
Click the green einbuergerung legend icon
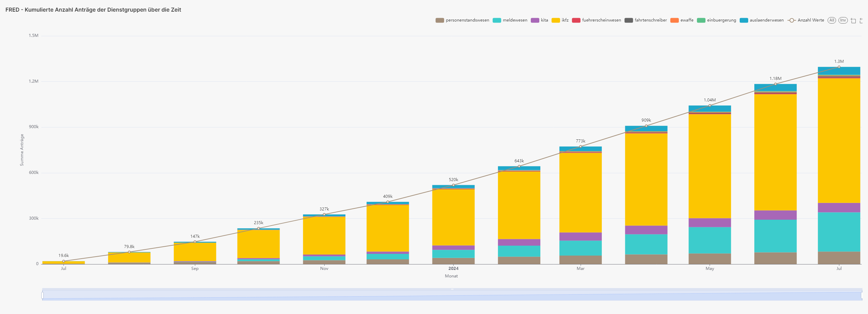pos(701,21)
